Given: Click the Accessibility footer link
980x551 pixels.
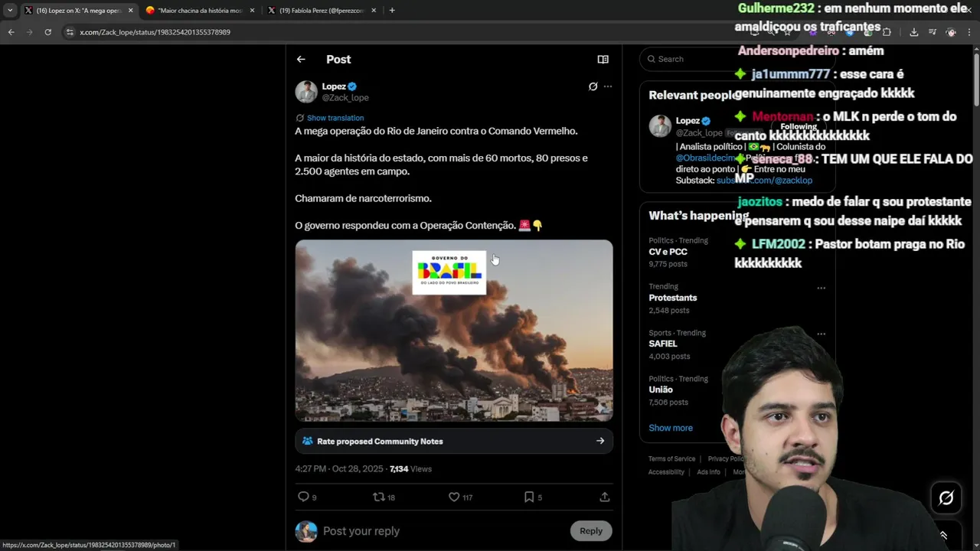Looking at the screenshot, I should click(666, 472).
